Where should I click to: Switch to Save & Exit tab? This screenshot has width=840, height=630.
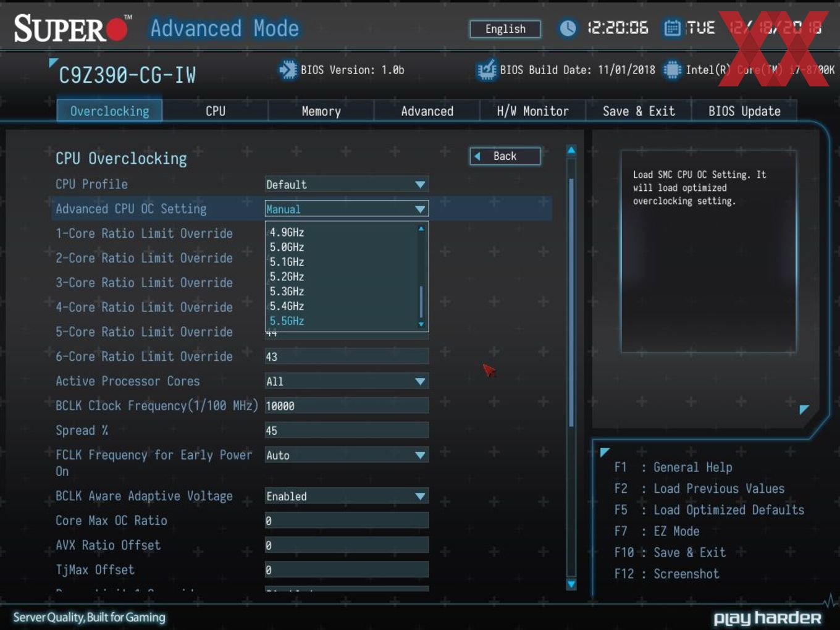(x=639, y=111)
